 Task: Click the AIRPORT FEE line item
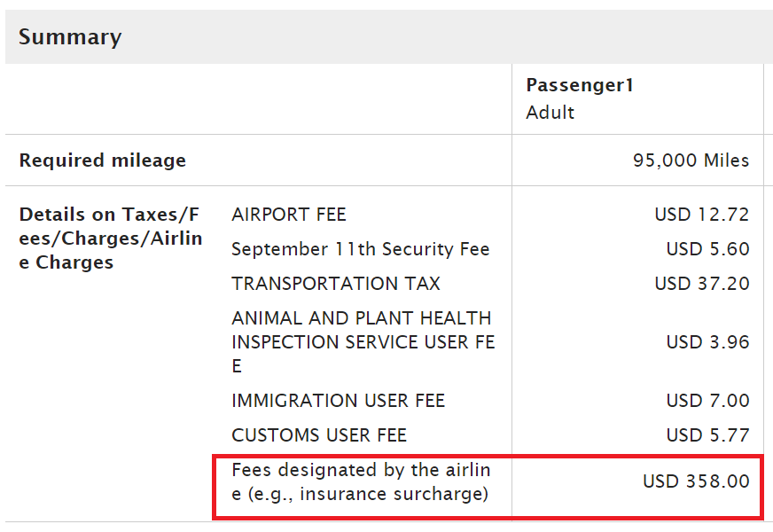pos(289,215)
